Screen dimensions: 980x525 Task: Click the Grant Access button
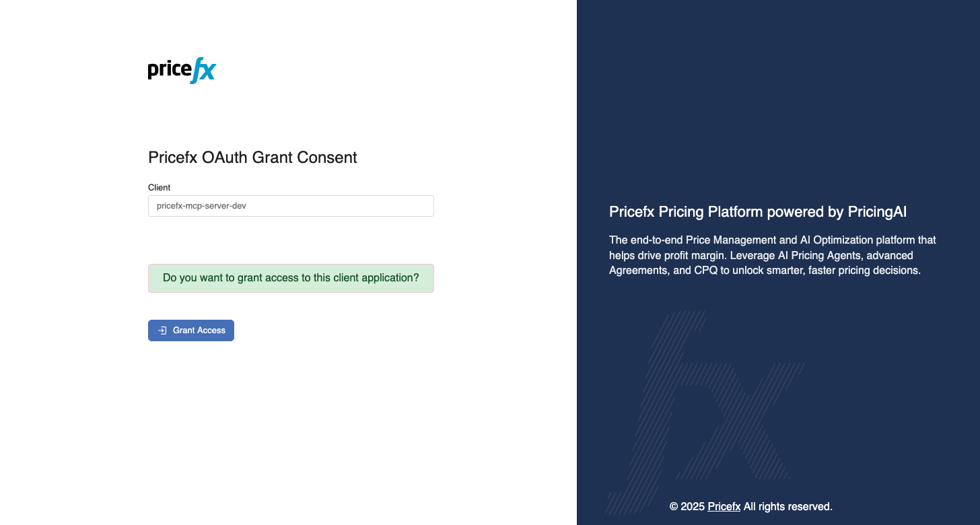pyautogui.click(x=191, y=330)
